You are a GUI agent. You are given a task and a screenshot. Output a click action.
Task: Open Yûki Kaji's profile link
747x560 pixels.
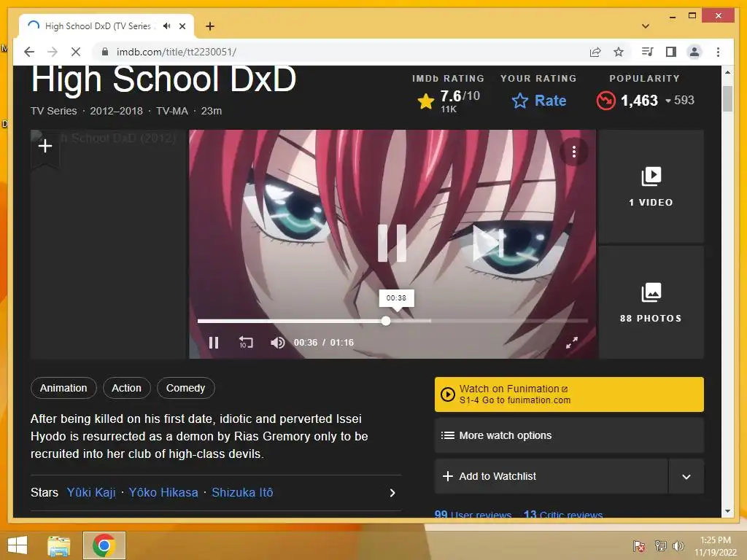tap(91, 492)
